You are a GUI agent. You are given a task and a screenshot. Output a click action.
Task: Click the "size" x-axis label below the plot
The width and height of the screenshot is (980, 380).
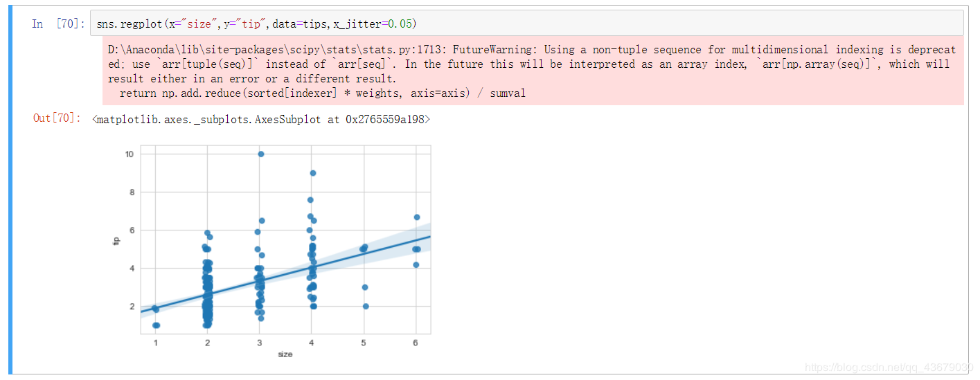285,354
